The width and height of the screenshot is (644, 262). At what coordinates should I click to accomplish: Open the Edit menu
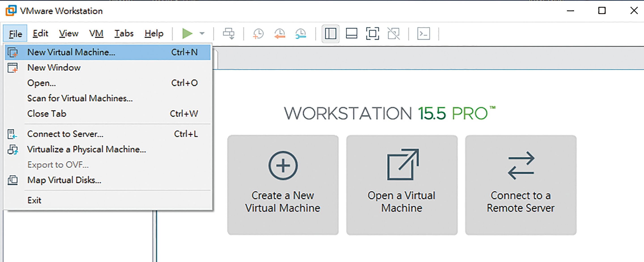40,34
